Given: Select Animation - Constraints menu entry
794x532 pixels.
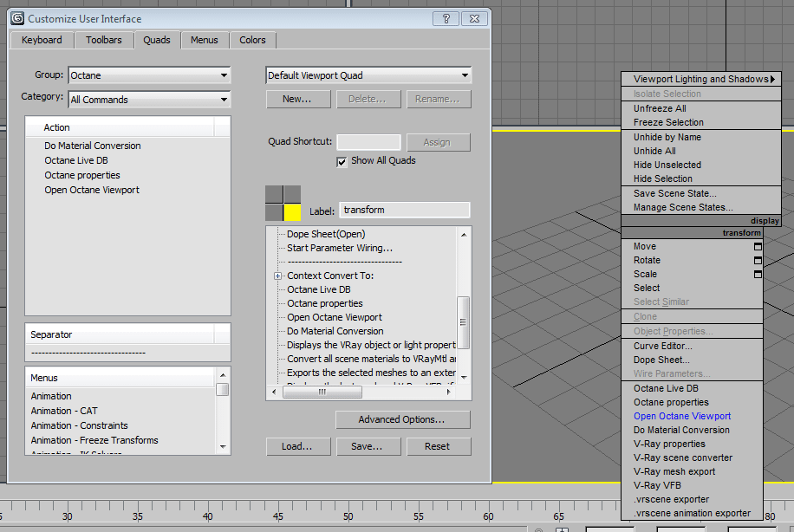Looking at the screenshot, I should (x=80, y=425).
